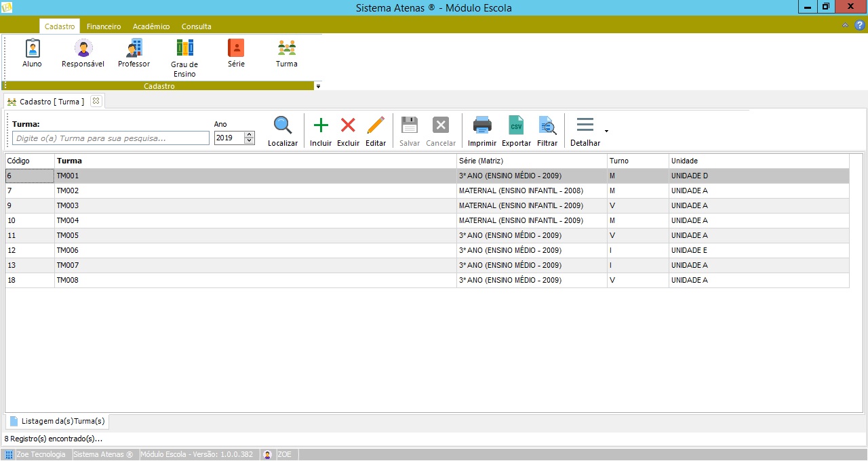Sort by the Turno column header
The image size is (868, 461).
pos(638,161)
